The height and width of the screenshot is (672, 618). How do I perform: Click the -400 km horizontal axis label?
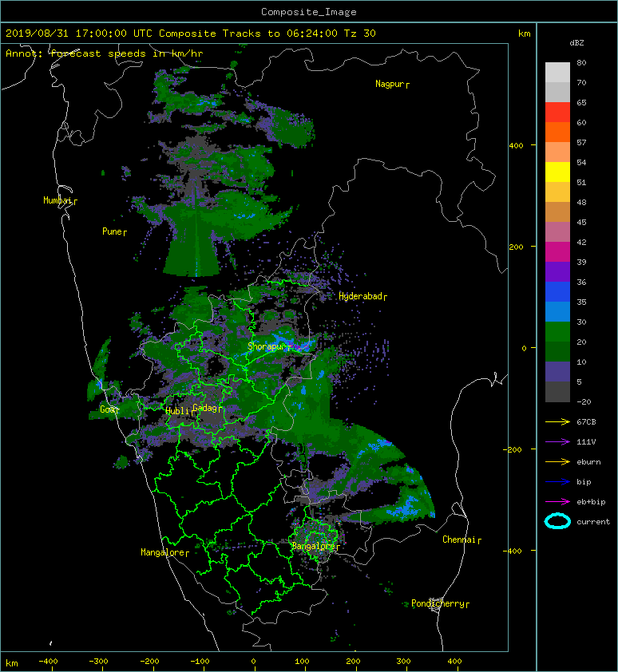point(48,662)
